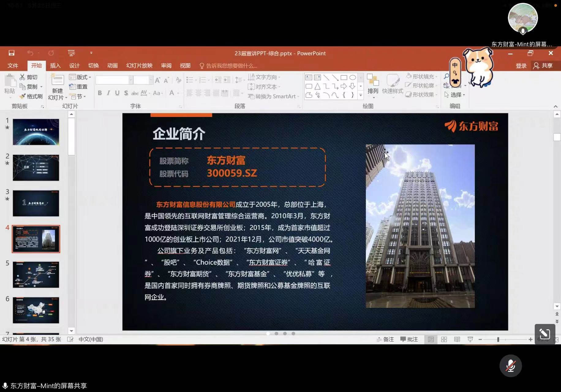Viewport: 561px width, 392px height.
Task: Expand the 节 section dropdown
Action: click(78, 96)
